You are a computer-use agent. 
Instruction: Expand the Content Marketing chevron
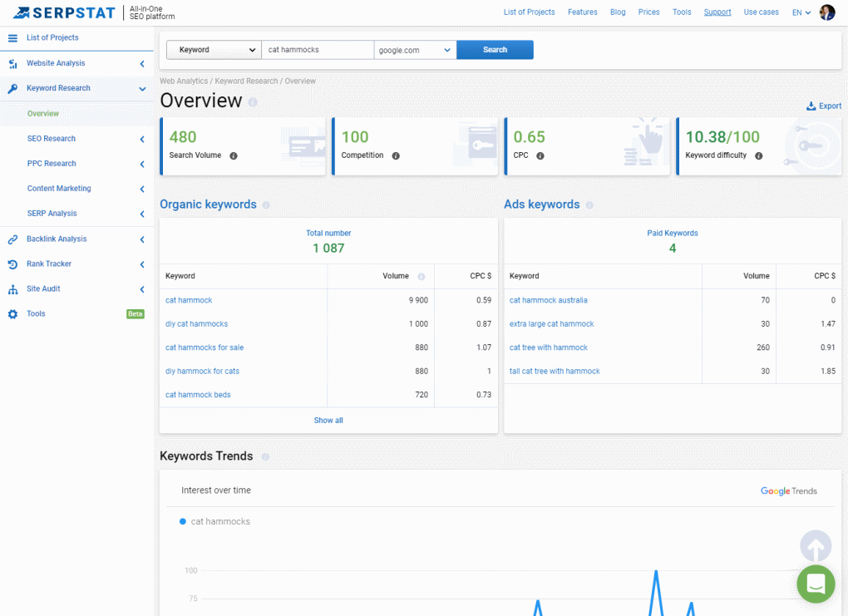tap(142, 189)
